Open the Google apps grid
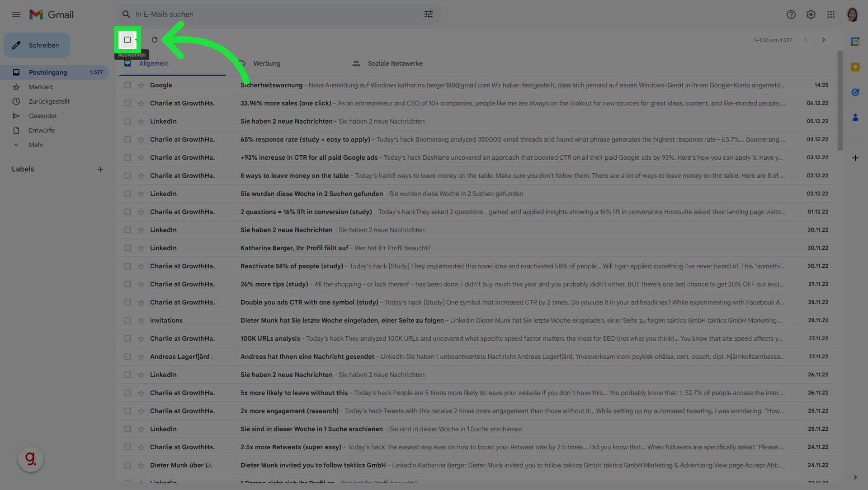Image resolution: width=868 pixels, height=490 pixels. click(831, 14)
